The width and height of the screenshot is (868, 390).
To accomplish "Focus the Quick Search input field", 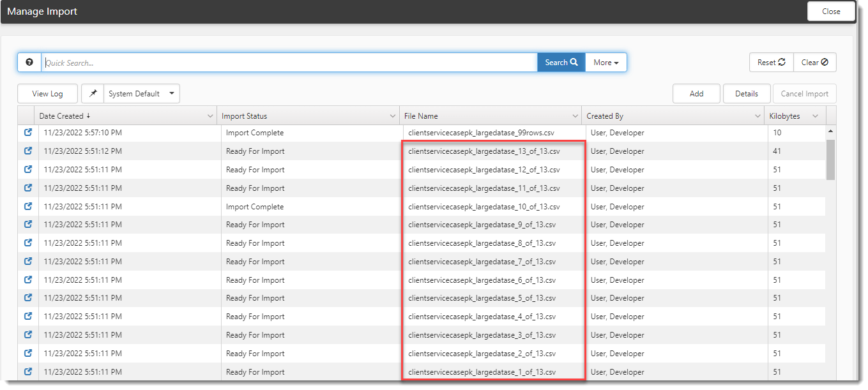I will pos(287,63).
